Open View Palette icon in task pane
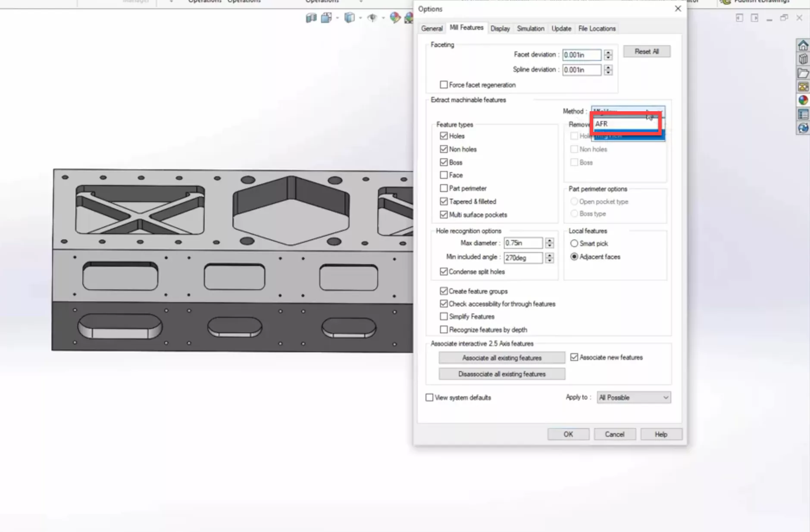 point(803,87)
